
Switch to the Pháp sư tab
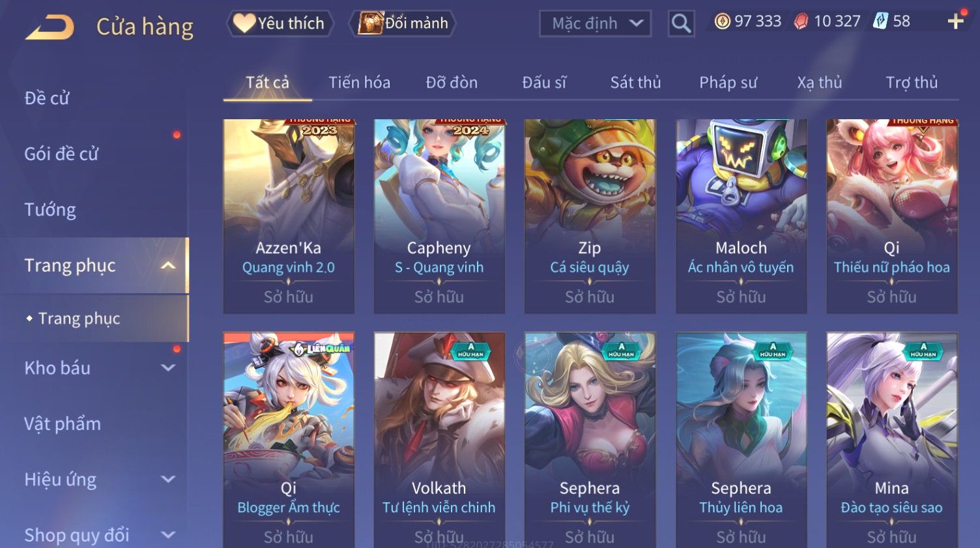[x=728, y=83]
